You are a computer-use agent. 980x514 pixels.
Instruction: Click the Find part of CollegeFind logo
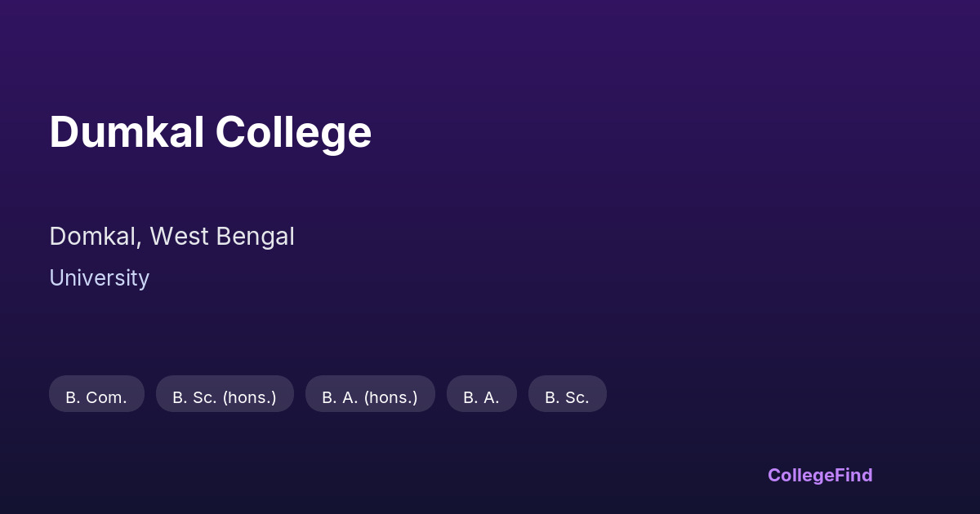(x=854, y=475)
